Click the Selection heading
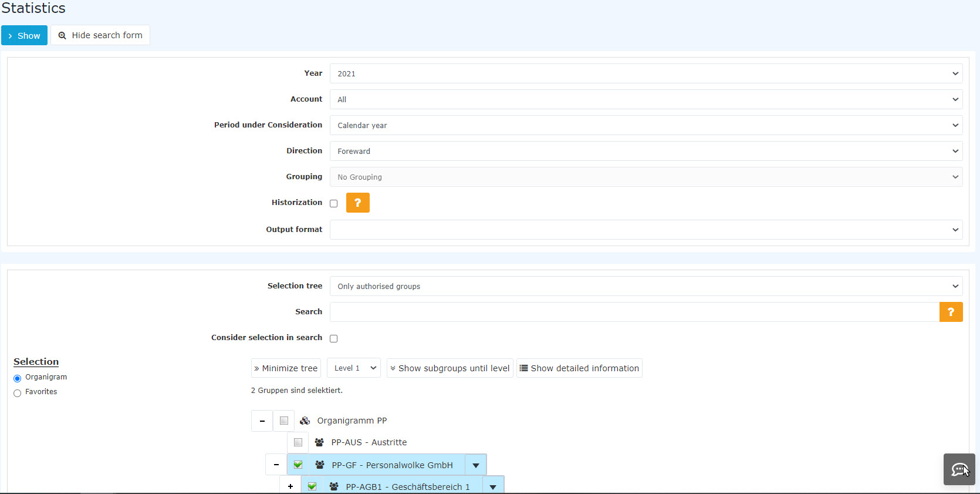This screenshot has width=980, height=494. point(36,362)
